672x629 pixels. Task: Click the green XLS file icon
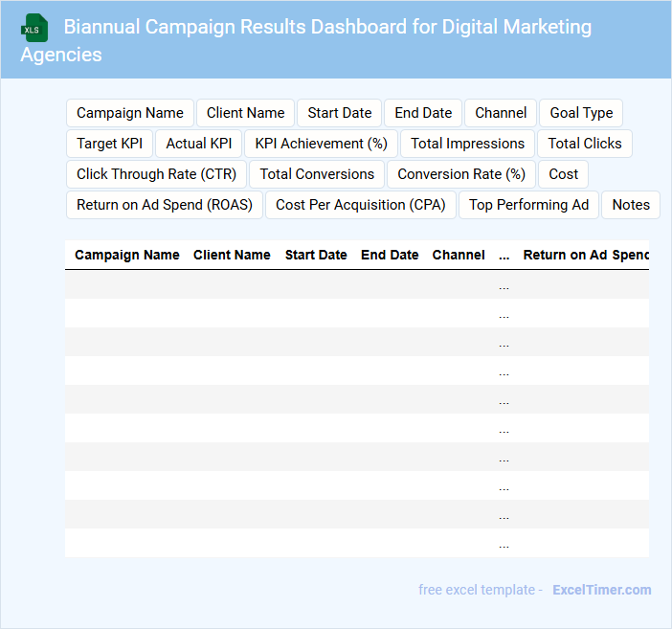click(x=35, y=29)
